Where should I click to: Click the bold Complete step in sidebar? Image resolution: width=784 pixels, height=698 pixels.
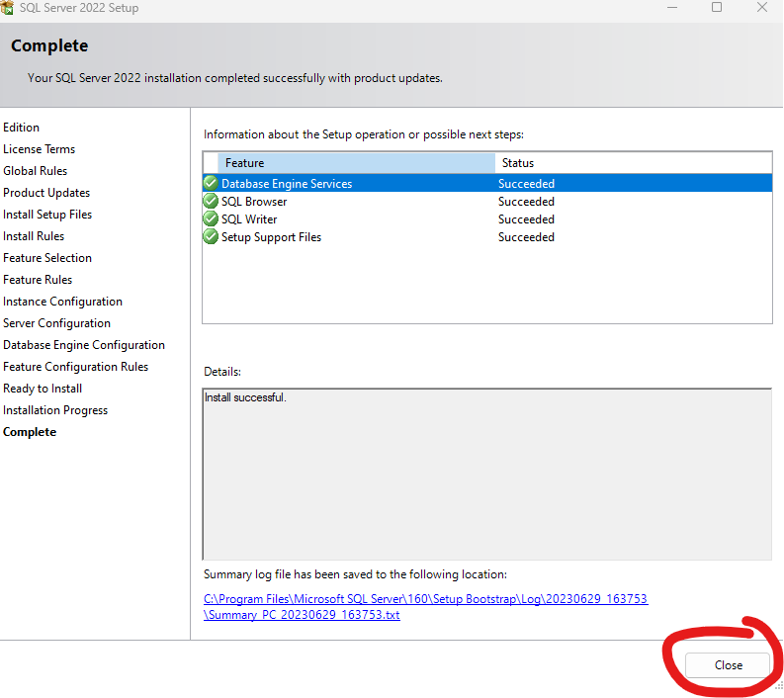[30, 432]
